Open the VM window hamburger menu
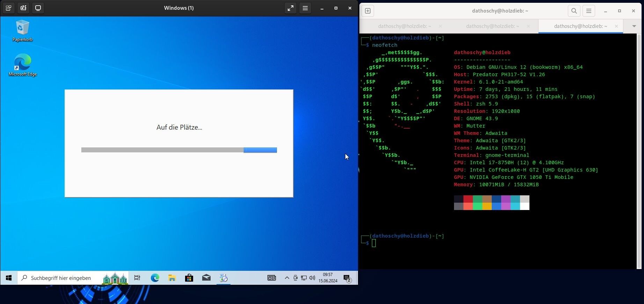The image size is (644, 304). [305, 8]
